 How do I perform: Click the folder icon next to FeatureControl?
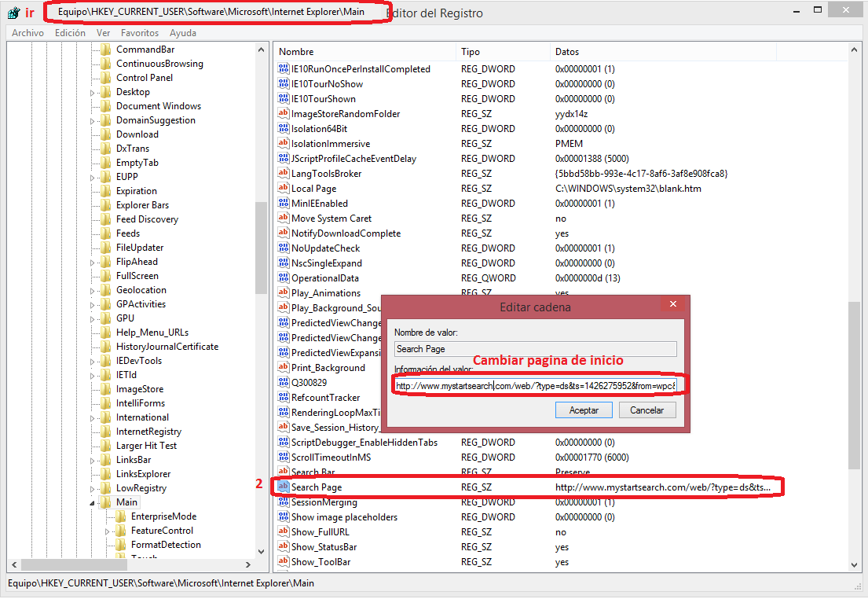(x=121, y=531)
